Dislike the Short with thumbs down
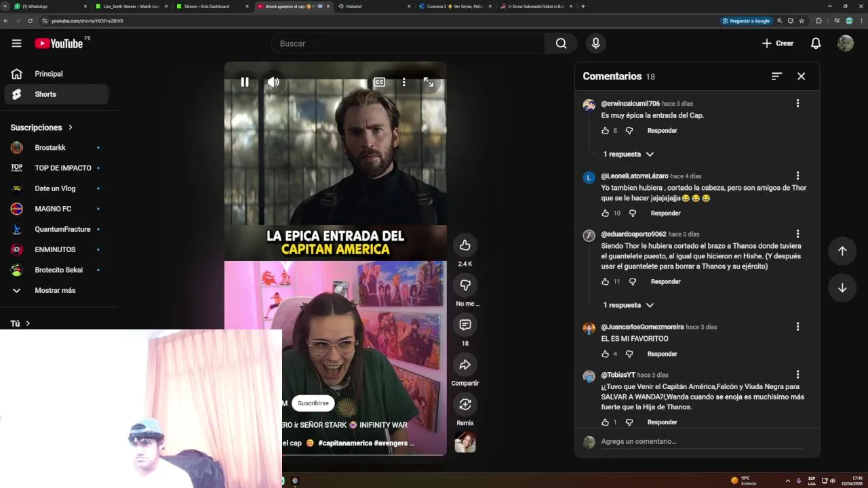868x488 pixels. [465, 285]
